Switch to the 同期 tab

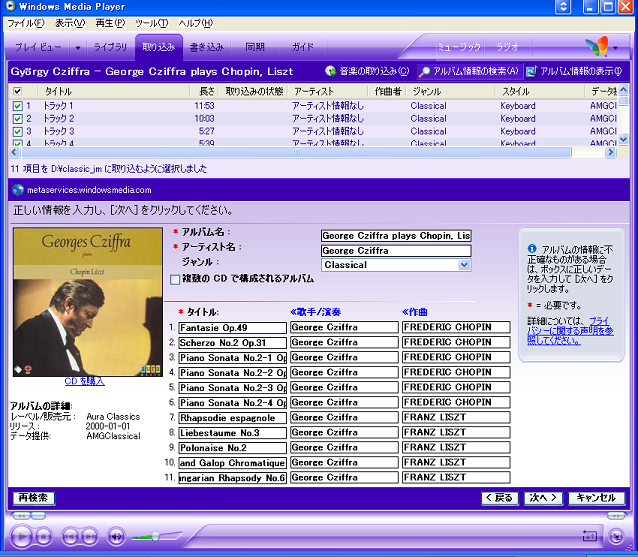(x=255, y=47)
